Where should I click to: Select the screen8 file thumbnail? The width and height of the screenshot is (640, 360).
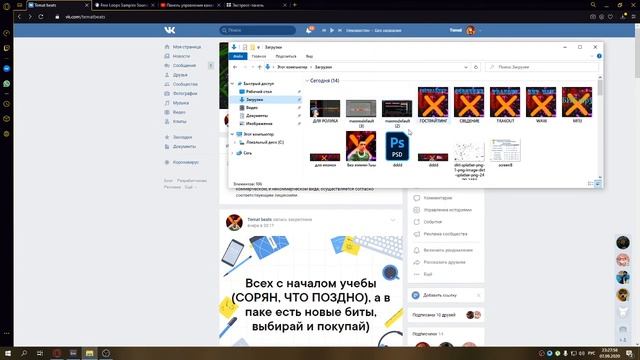505,150
